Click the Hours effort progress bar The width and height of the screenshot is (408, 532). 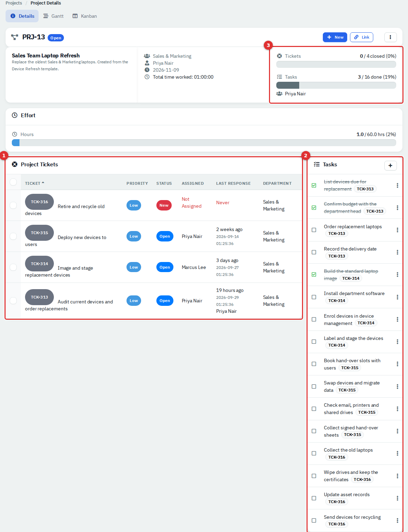[x=204, y=143]
